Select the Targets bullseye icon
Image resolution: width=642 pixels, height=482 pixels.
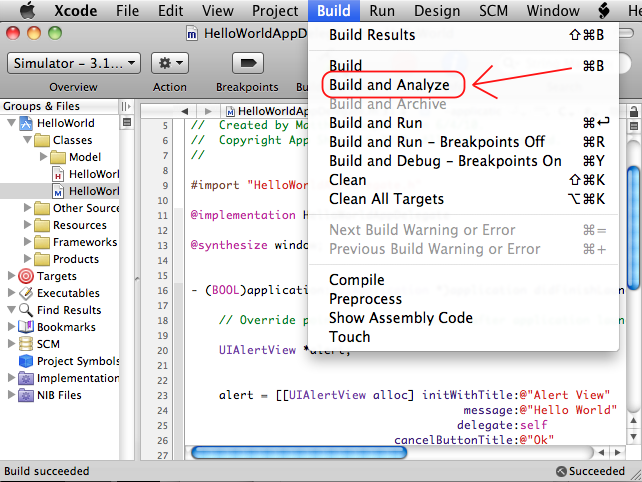(x=26, y=276)
